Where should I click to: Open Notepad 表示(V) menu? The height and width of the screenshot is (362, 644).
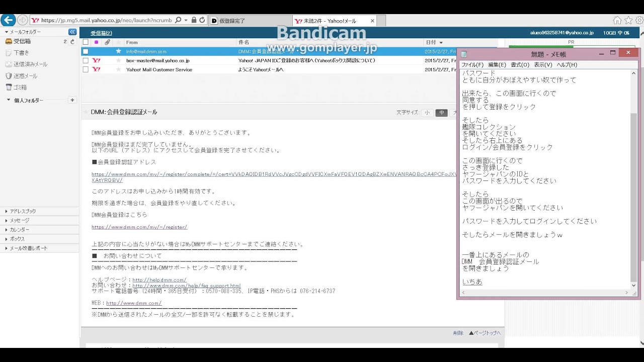point(543,64)
